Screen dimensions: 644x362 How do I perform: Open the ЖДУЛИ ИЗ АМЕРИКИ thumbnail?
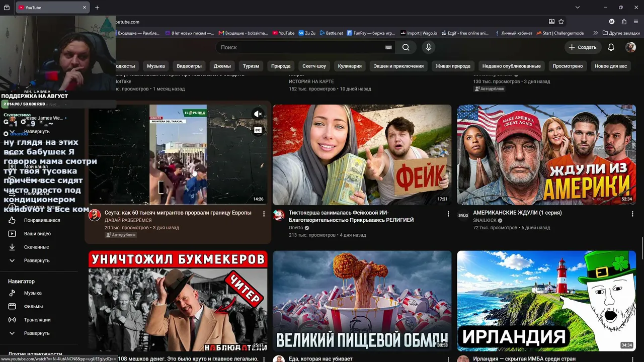(x=546, y=155)
